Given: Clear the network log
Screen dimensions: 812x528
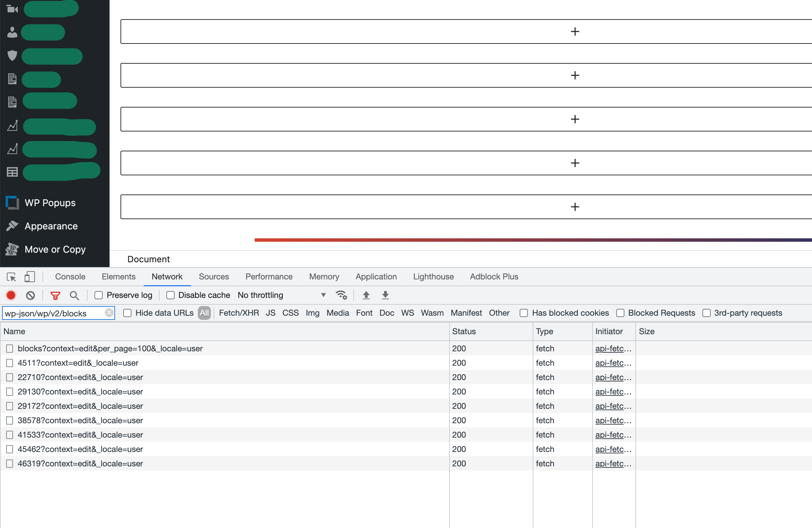Looking at the screenshot, I should [30, 295].
